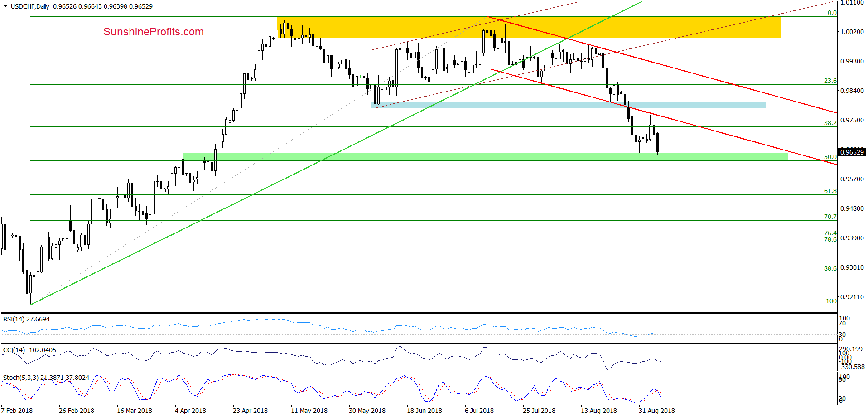Select price axis value 0.98400
The image size is (868, 417).
(852, 91)
